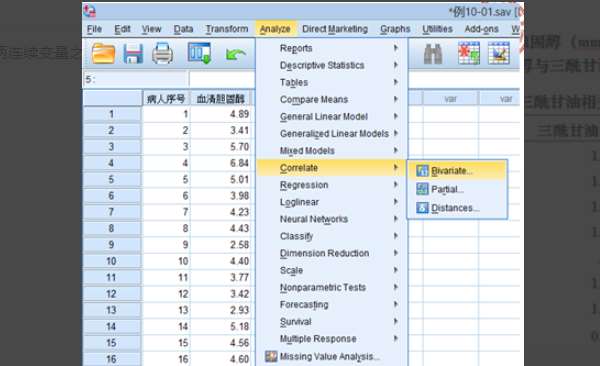Open the Data menu
The height and width of the screenshot is (366, 600).
(x=183, y=29)
